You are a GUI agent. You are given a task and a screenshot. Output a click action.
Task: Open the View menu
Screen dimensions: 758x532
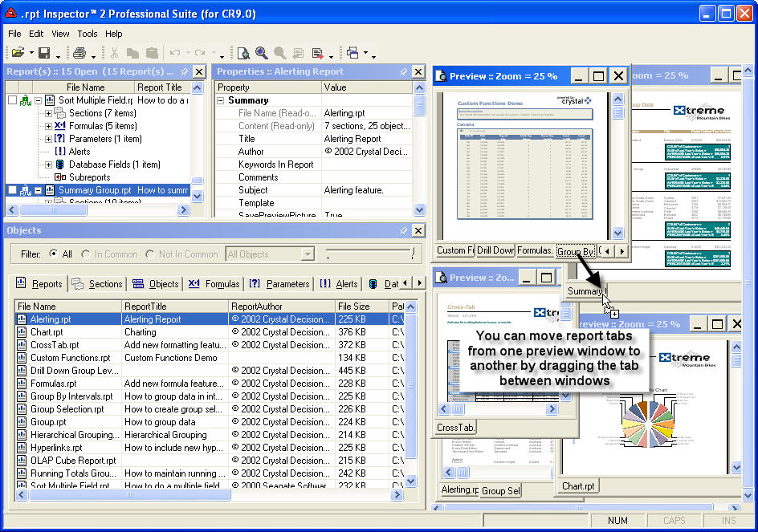click(60, 34)
